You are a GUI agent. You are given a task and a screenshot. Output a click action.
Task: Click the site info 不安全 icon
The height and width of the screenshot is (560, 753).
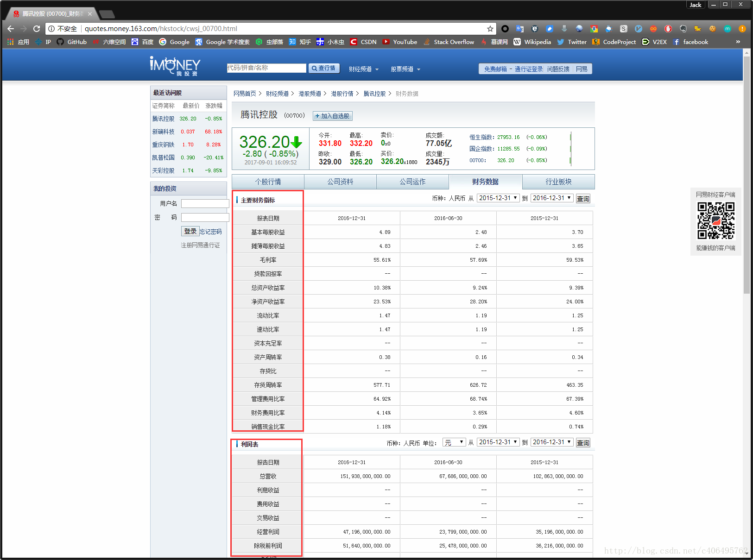coord(51,29)
